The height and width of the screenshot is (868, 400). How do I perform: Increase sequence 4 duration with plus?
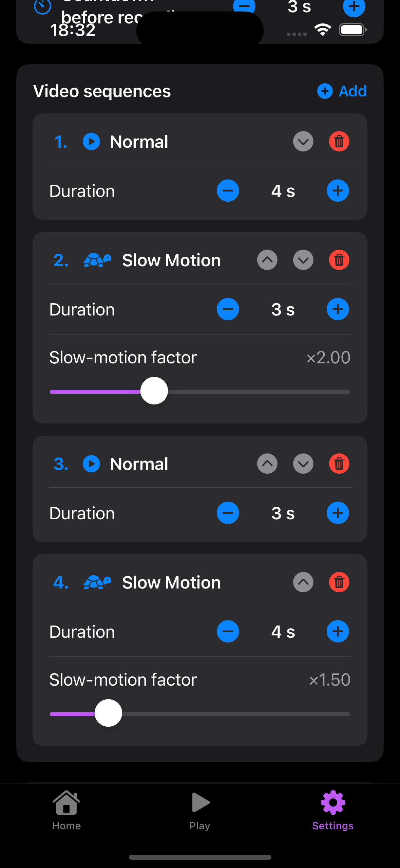338,632
